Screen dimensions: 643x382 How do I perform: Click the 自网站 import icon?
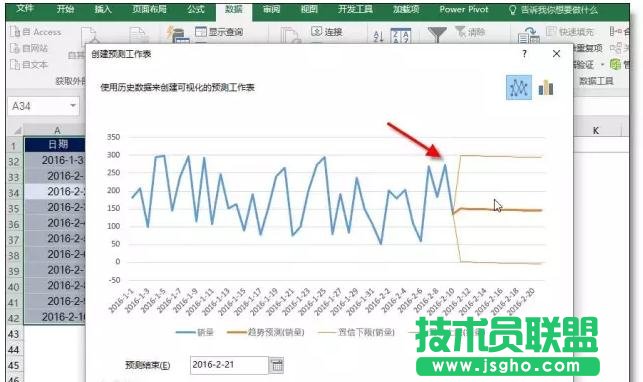coord(15,48)
